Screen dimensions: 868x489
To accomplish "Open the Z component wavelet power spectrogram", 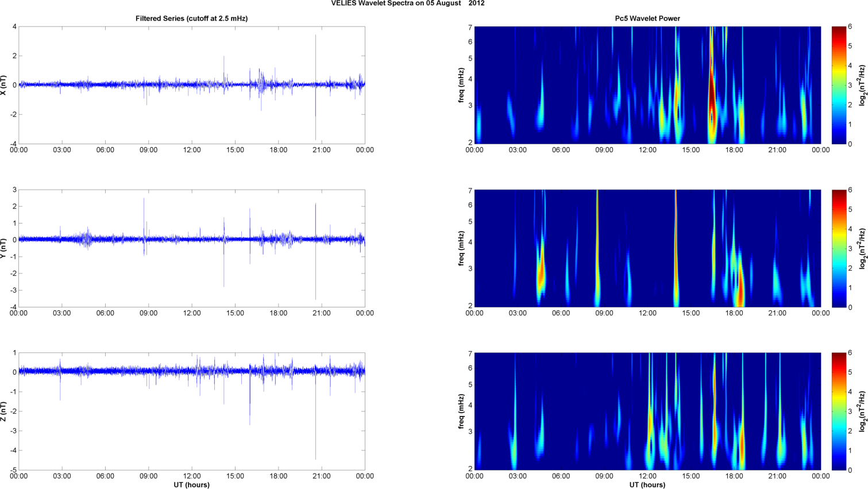I will coord(647,411).
